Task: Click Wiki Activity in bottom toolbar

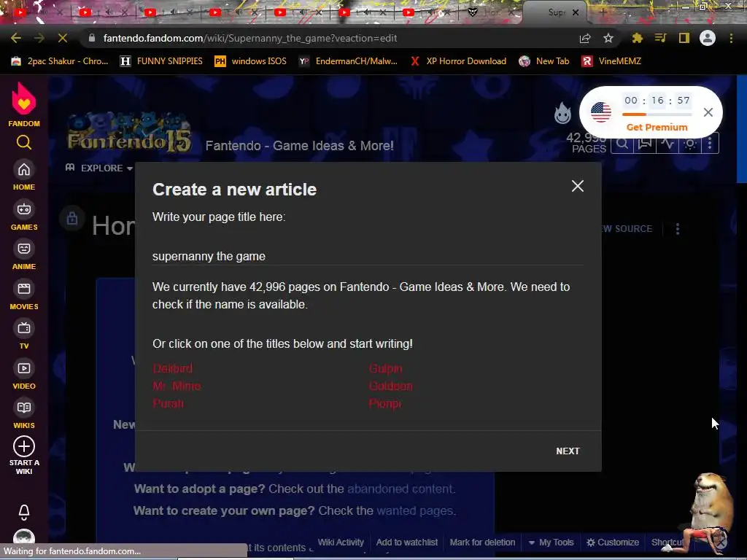Action: coord(341,542)
